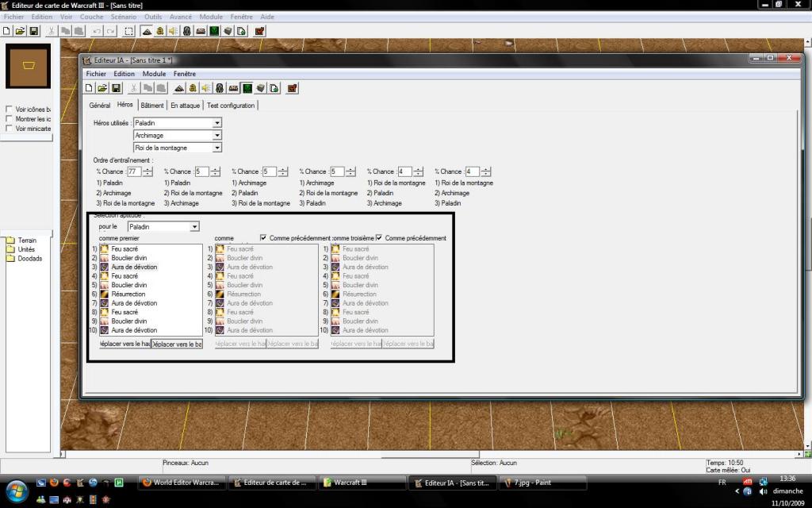Image resolution: width=812 pixels, height=508 pixels.
Task: Select the Héros tab
Action: point(124,105)
